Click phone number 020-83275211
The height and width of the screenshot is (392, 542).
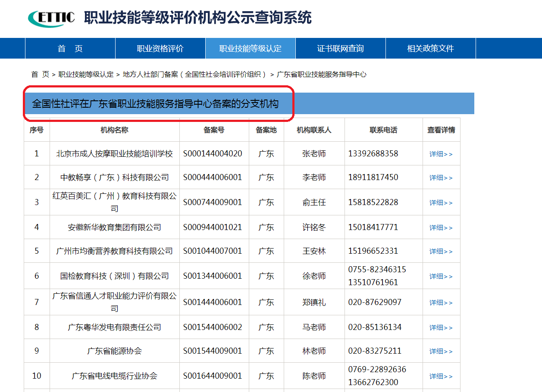pyautogui.click(x=375, y=351)
